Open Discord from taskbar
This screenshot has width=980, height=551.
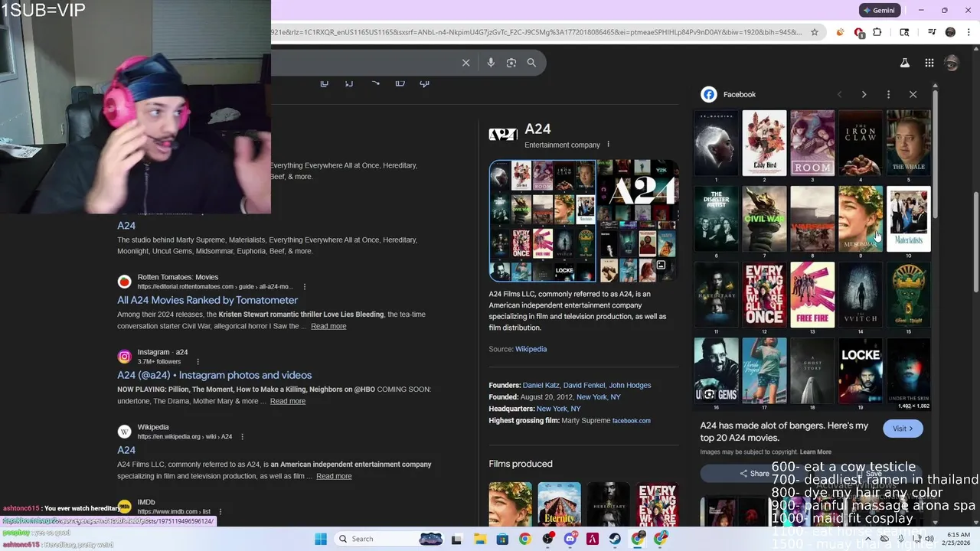click(570, 539)
